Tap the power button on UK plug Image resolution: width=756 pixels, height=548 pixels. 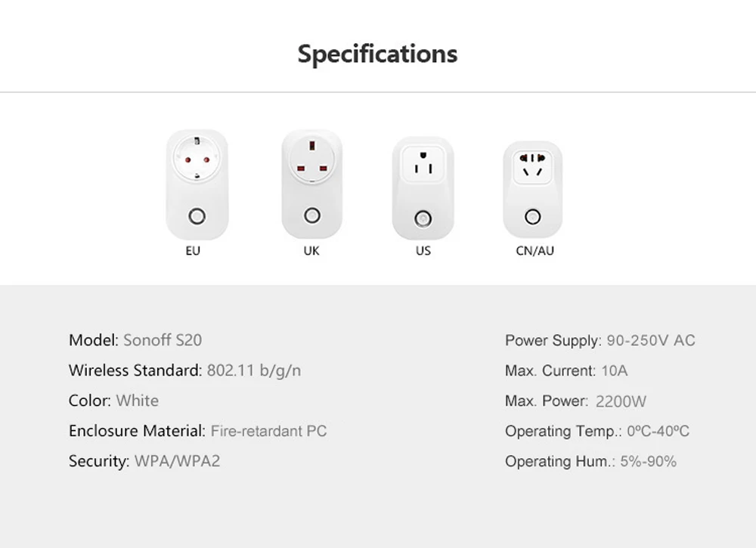312,215
